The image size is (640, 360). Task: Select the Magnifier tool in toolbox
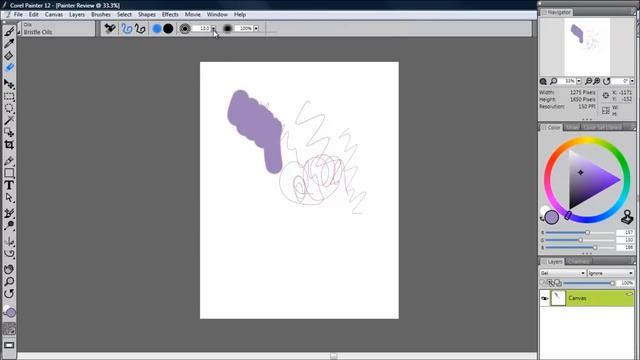[x=9, y=282]
